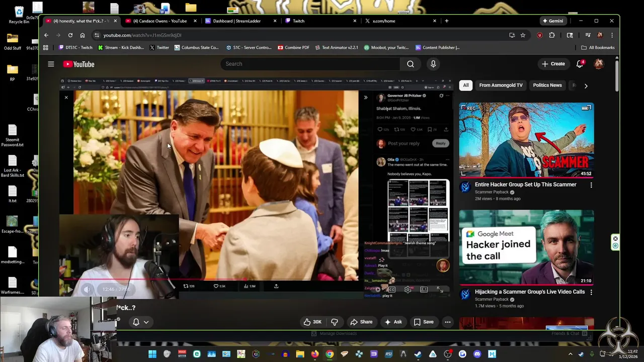Open the Windows Start menu

pos(152,354)
